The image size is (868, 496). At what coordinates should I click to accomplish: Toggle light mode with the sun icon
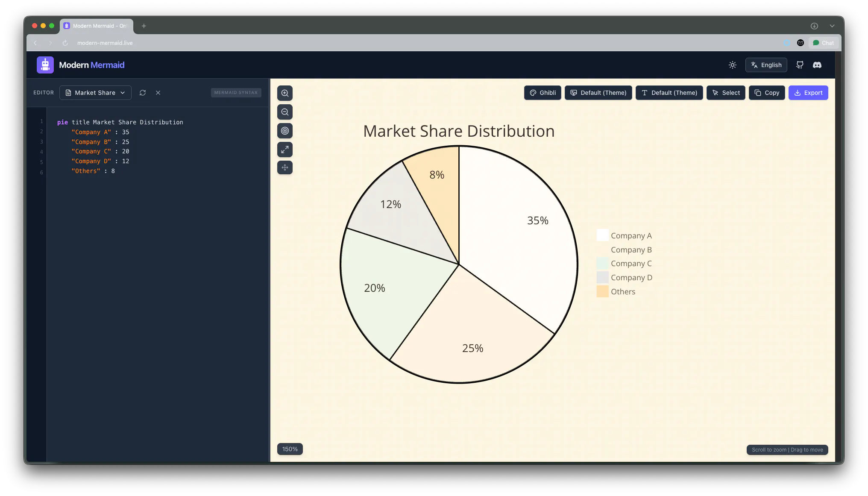(733, 65)
